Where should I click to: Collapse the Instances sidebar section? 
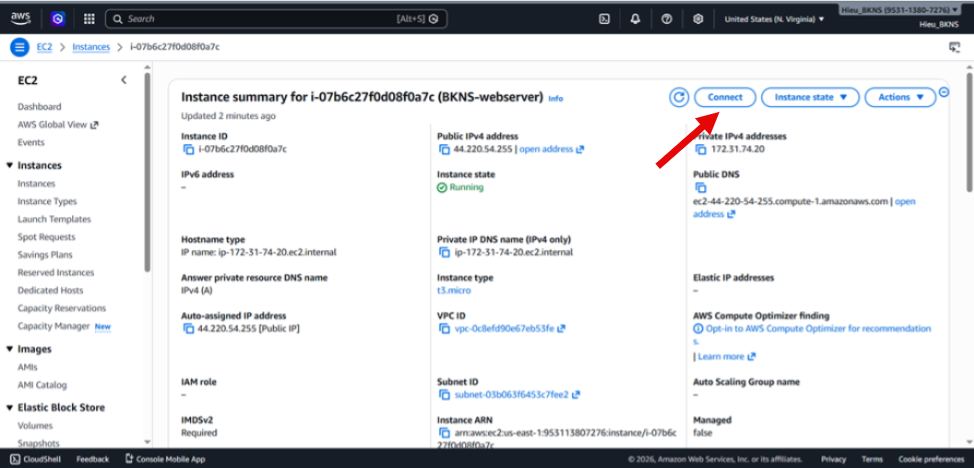pos(9,166)
